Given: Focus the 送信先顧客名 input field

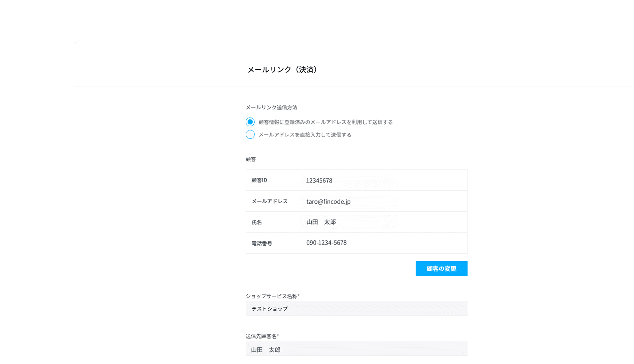Looking at the screenshot, I should (356, 349).
